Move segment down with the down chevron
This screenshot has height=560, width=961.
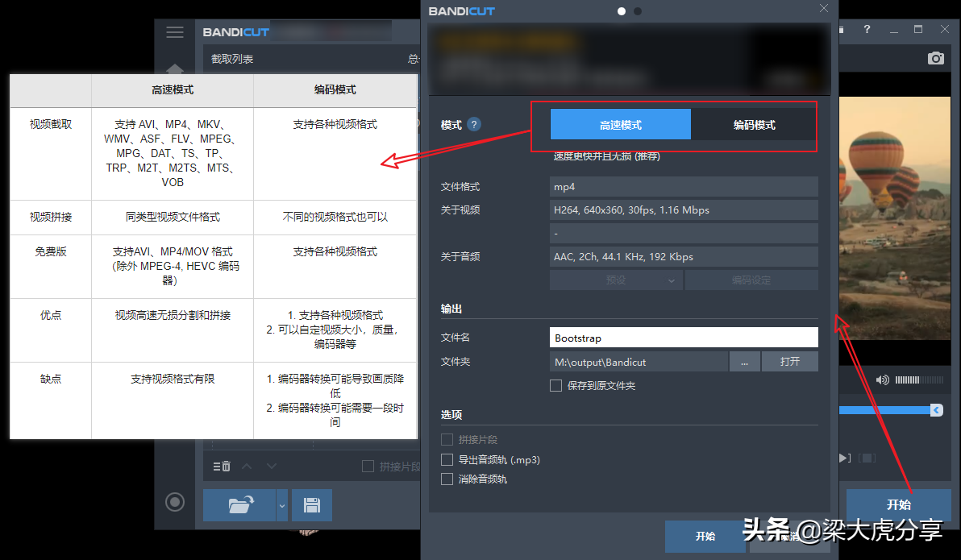click(x=272, y=467)
